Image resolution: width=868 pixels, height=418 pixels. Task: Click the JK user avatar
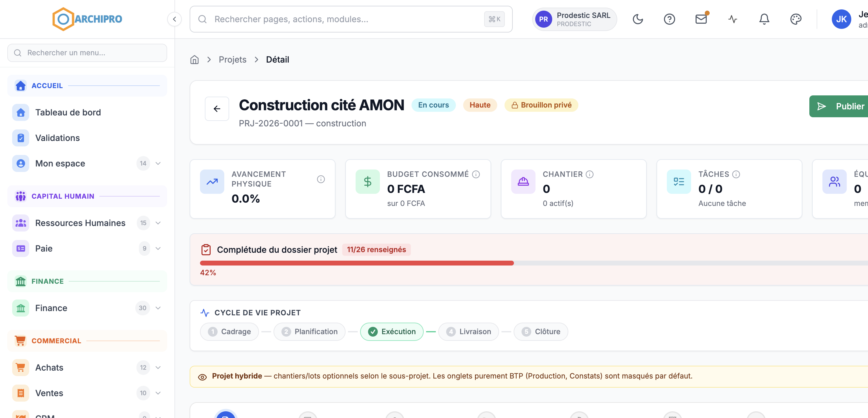click(x=841, y=19)
